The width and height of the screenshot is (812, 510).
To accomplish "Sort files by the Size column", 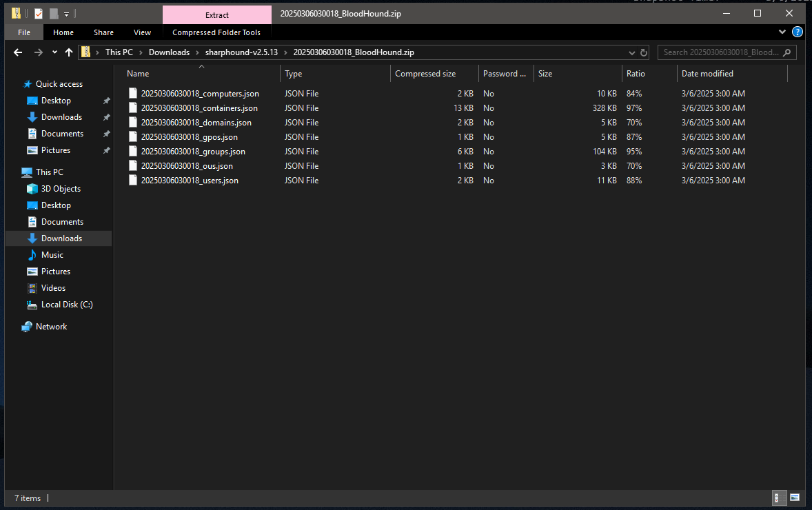I will (x=578, y=74).
